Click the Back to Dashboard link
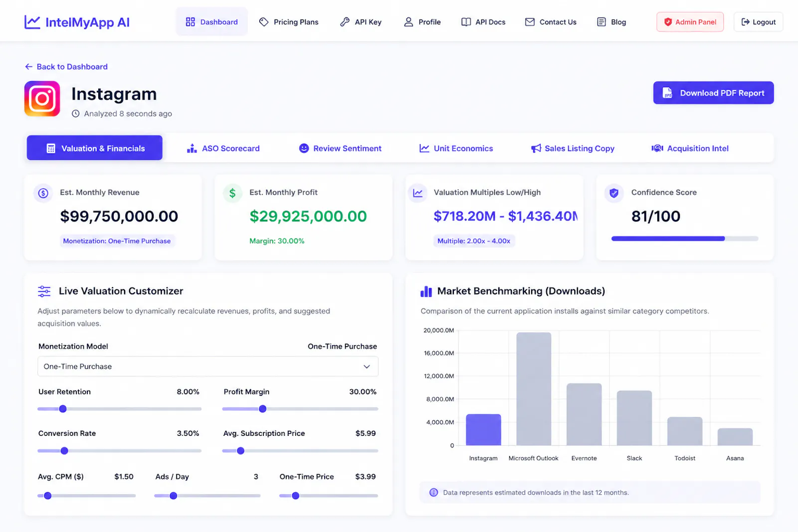 (66, 67)
